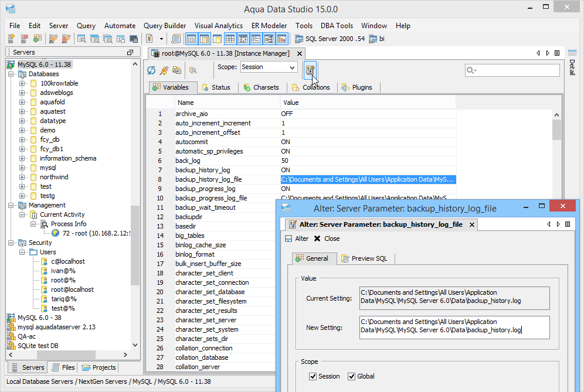Click the plain grid layout toolbar icon
Screen dimensions: 584x392
pyautogui.click(x=230, y=39)
